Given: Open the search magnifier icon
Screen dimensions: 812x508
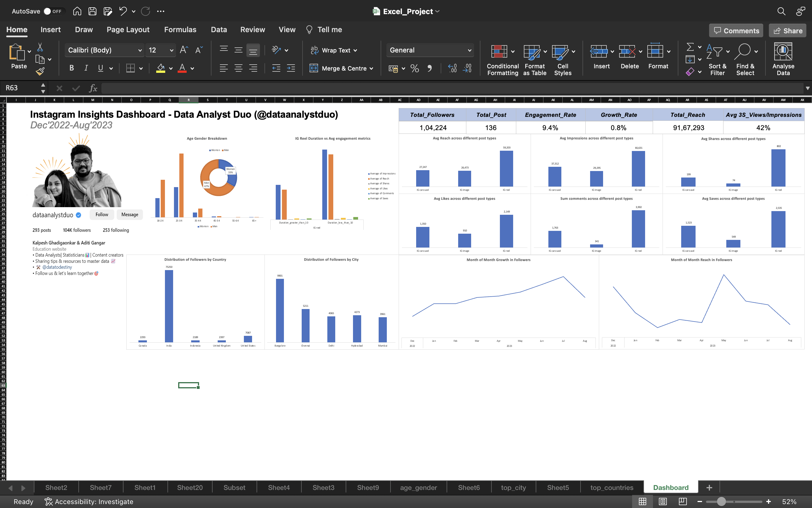Looking at the screenshot, I should click(x=781, y=11).
